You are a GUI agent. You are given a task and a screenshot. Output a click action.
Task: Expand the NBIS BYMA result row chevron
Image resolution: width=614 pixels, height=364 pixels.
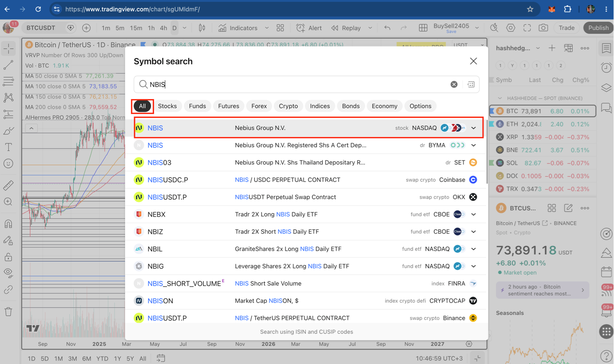point(474,145)
